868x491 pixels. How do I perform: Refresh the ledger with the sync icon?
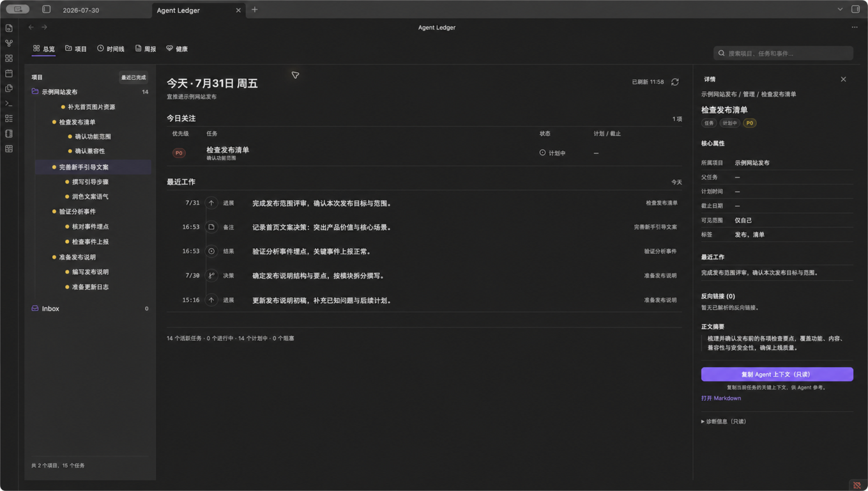pyautogui.click(x=675, y=82)
